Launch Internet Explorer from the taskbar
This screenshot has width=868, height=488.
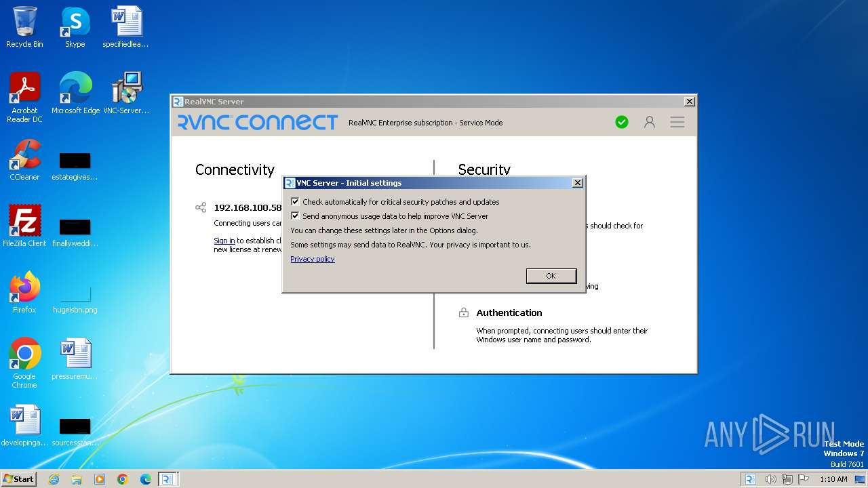point(54,479)
